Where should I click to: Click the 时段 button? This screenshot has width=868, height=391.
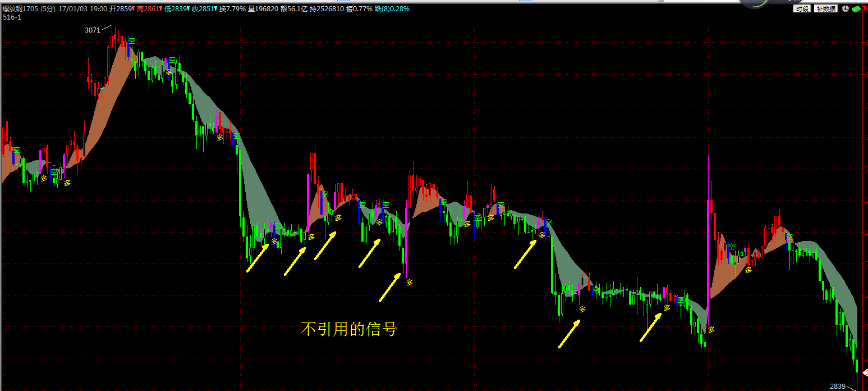pos(802,8)
